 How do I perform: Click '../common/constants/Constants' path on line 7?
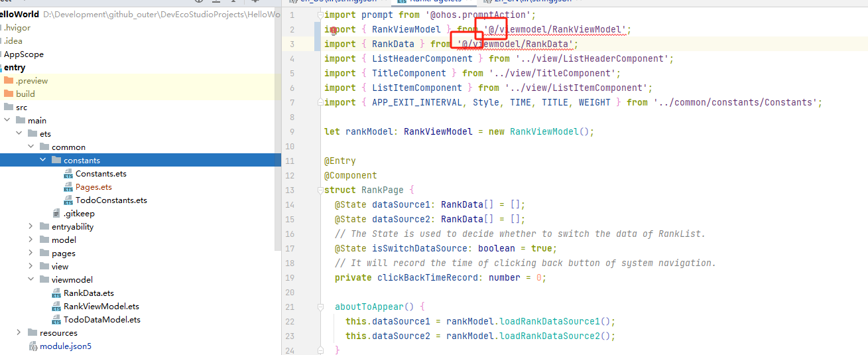point(735,102)
